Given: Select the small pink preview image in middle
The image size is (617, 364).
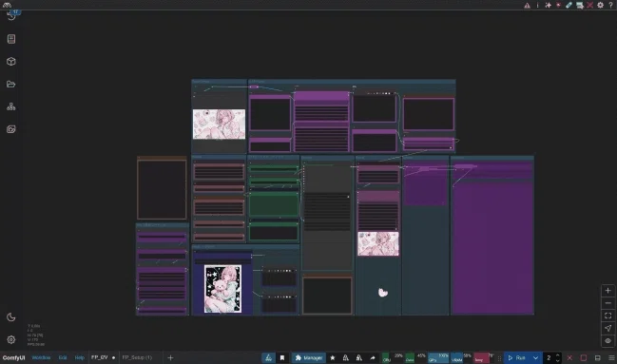Looking at the screenshot, I should pyautogui.click(x=377, y=243).
